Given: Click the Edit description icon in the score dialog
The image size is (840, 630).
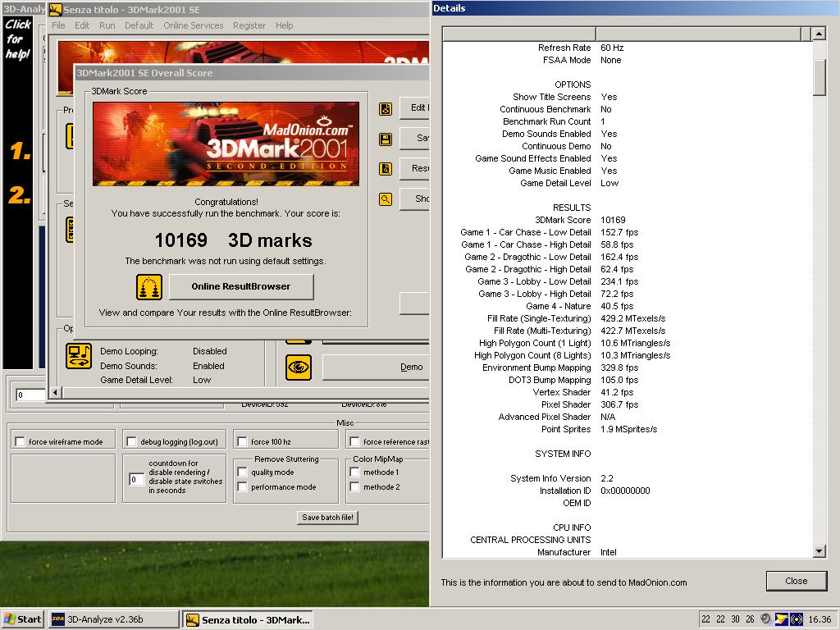Looking at the screenshot, I should [386, 109].
